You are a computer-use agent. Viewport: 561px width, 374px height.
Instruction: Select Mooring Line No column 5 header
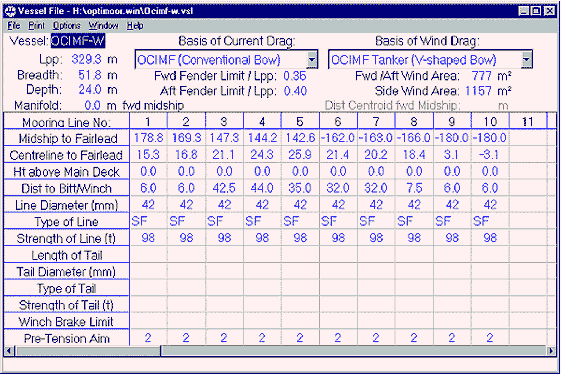point(300,121)
